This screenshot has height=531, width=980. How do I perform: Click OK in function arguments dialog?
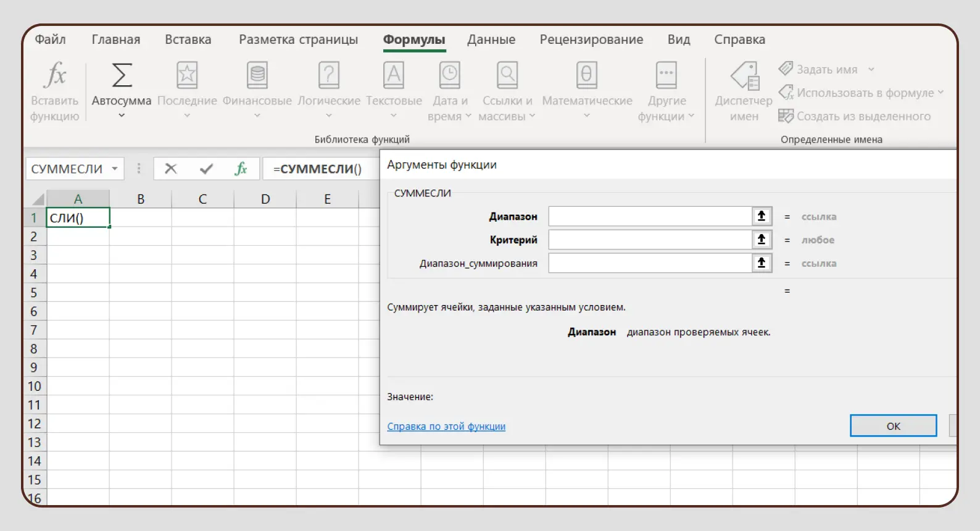(894, 425)
